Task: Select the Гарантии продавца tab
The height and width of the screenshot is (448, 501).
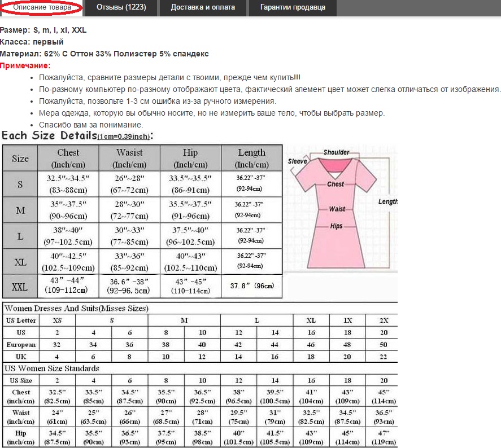Action: 293,7
